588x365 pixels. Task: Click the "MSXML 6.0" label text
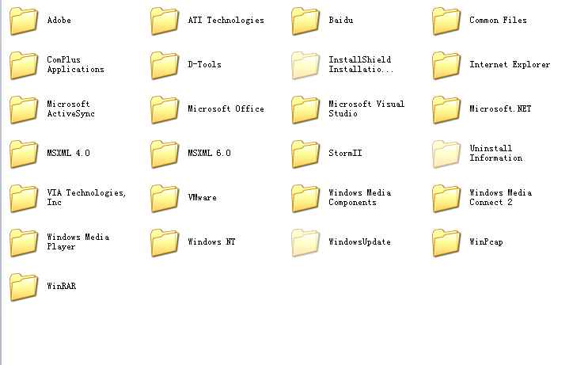tap(209, 153)
